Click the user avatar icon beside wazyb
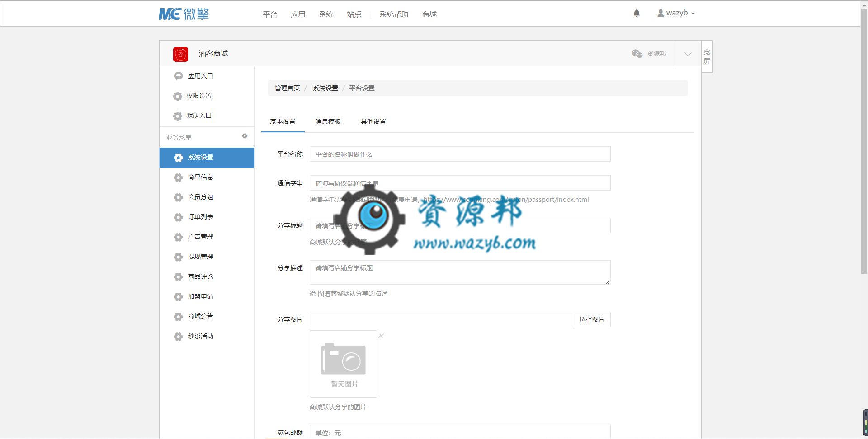 click(x=660, y=13)
